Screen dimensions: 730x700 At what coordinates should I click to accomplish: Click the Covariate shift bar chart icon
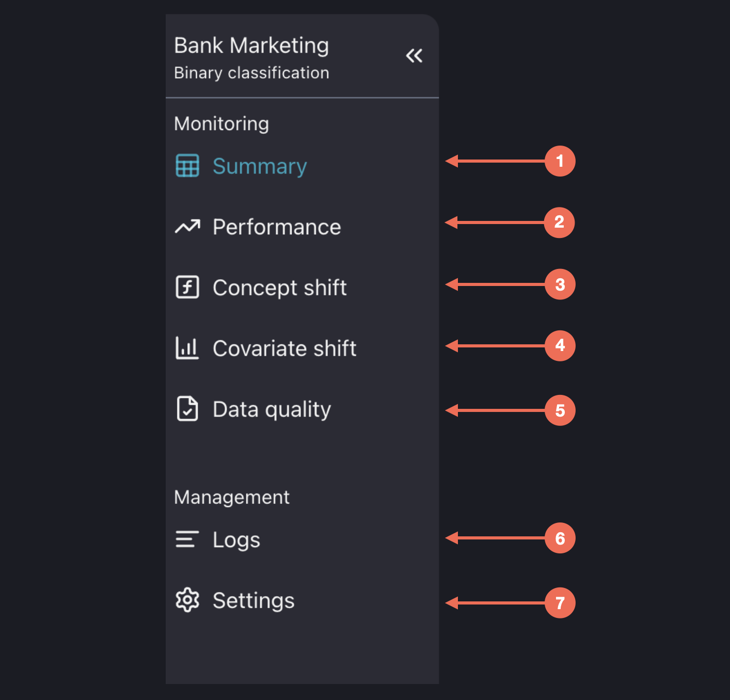tap(187, 348)
